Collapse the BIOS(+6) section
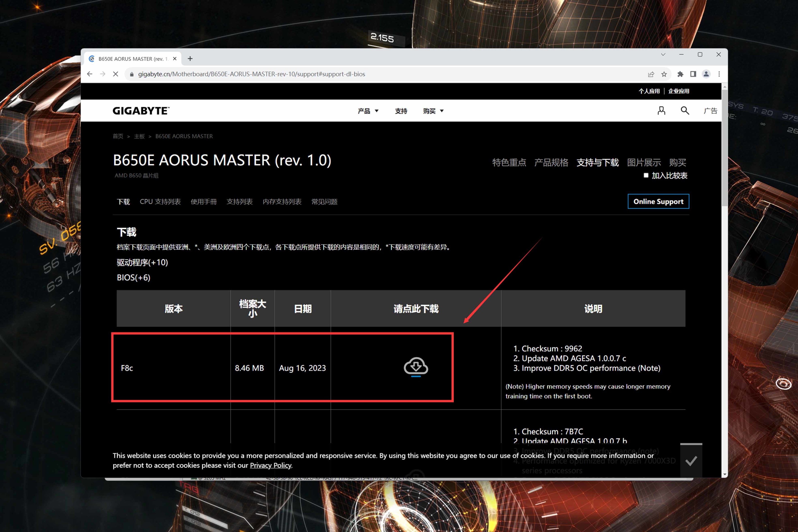798x532 pixels. point(133,277)
